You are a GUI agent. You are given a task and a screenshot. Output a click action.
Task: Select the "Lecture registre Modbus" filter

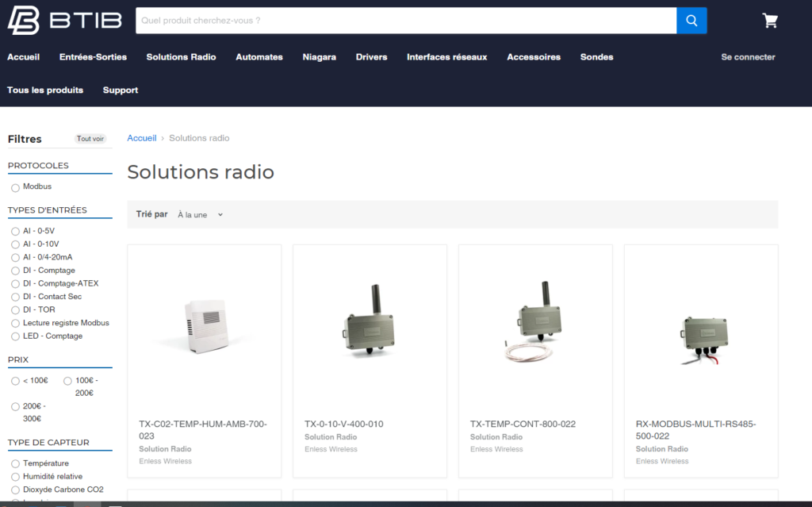pos(14,322)
